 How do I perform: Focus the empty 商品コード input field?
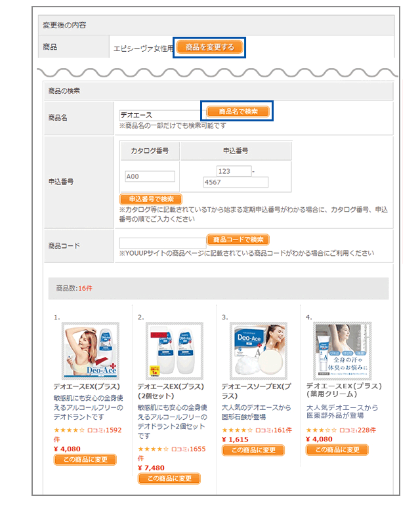(163, 243)
